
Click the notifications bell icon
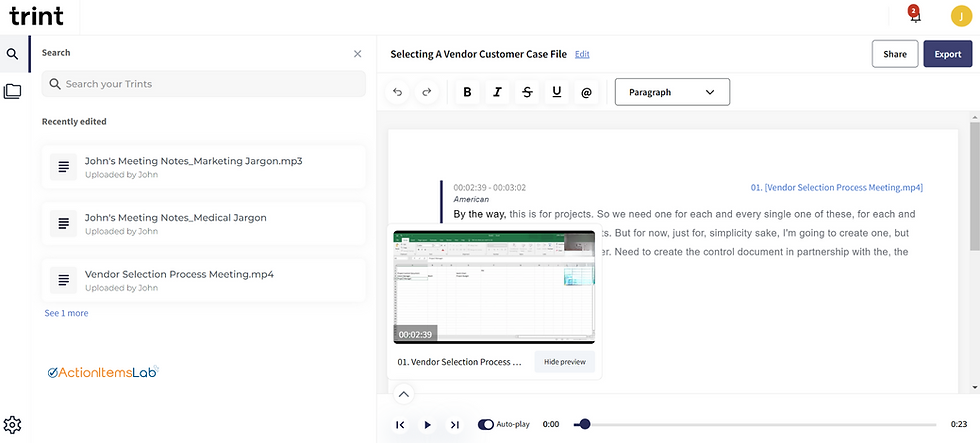coord(914,17)
